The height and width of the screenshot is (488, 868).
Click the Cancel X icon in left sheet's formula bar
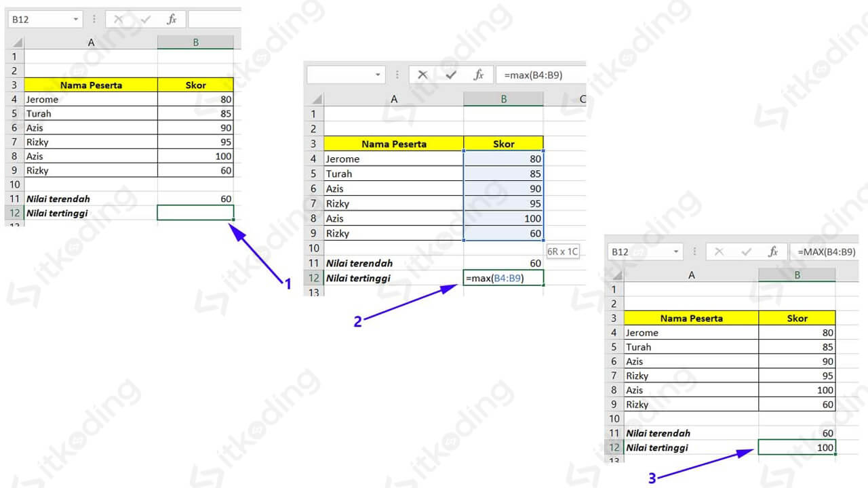pyautogui.click(x=119, y=20)
